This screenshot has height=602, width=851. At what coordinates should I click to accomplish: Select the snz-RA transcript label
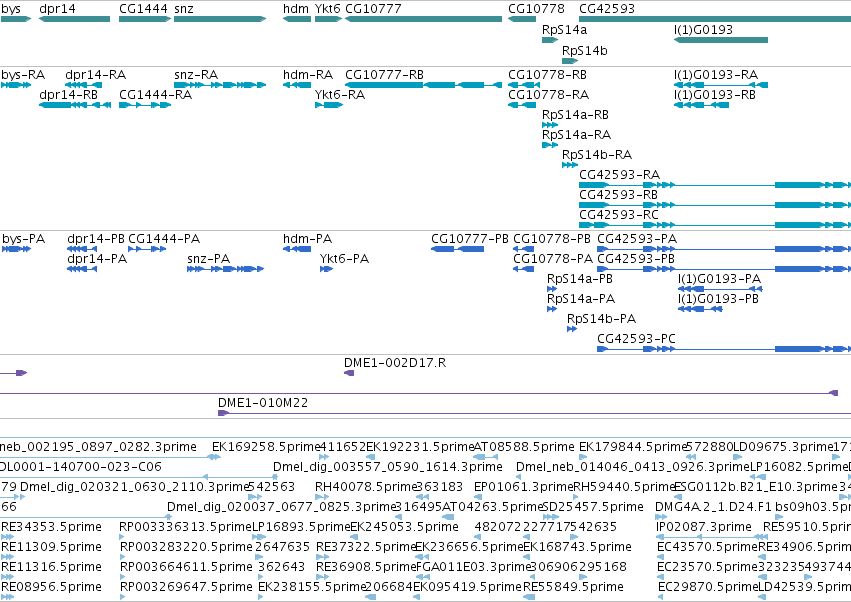[x=196, y=75]
